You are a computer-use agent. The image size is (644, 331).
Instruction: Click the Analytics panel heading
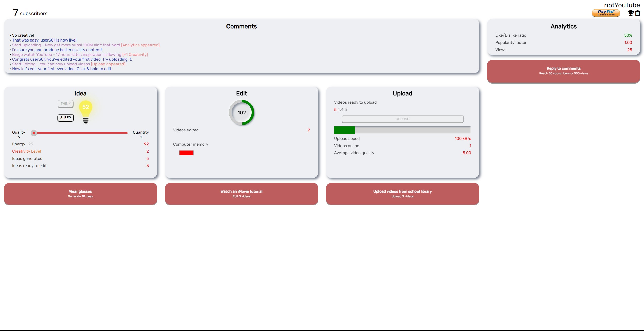563,26
